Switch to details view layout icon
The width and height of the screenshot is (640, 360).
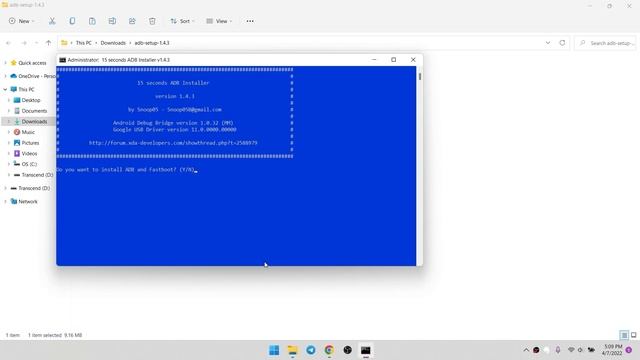pos(624,336)
